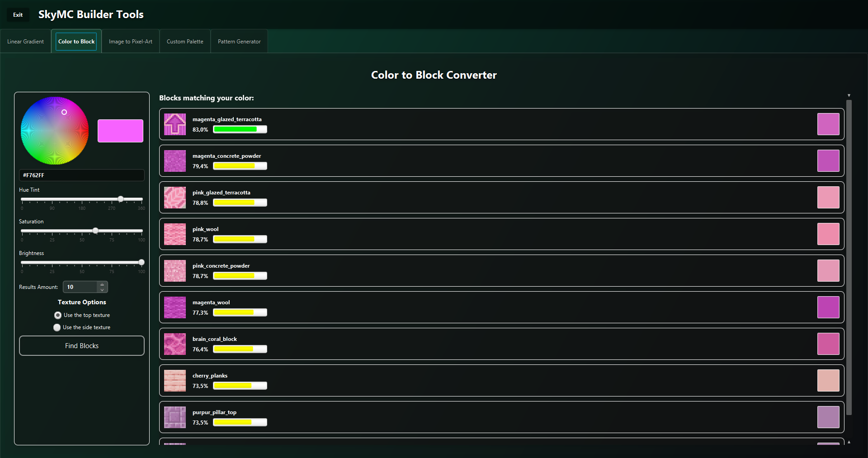Click the brain_coral_block texture icon
The image size is (868, 458).
point(175,344)
